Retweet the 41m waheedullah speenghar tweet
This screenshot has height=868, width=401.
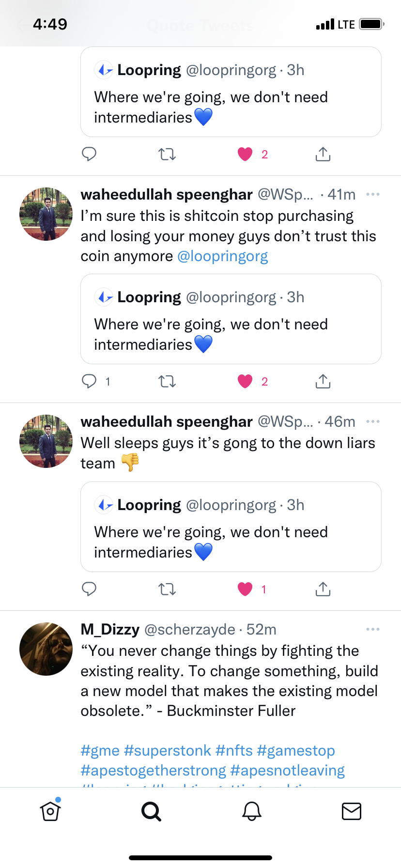click(167, 382)
